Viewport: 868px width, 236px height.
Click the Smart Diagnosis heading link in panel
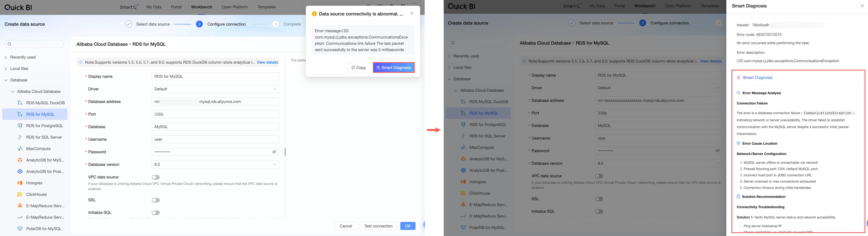tap(758, 78)
